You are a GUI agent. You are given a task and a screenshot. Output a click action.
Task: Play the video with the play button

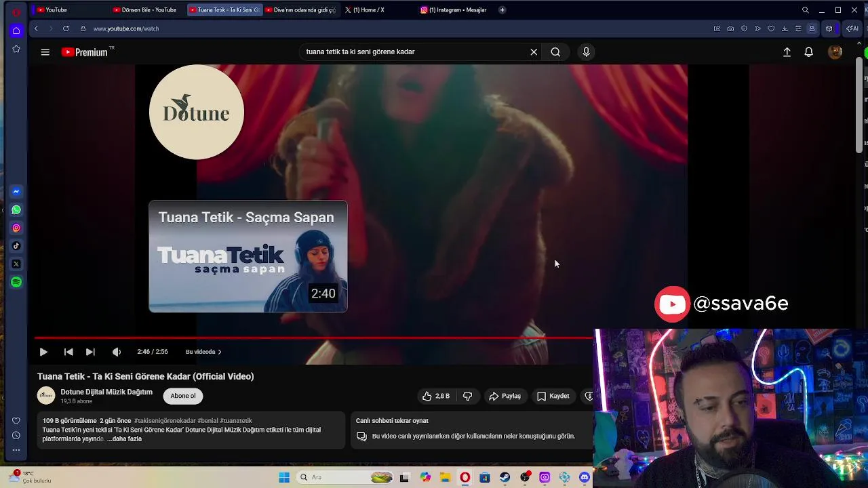click(43, 352)
